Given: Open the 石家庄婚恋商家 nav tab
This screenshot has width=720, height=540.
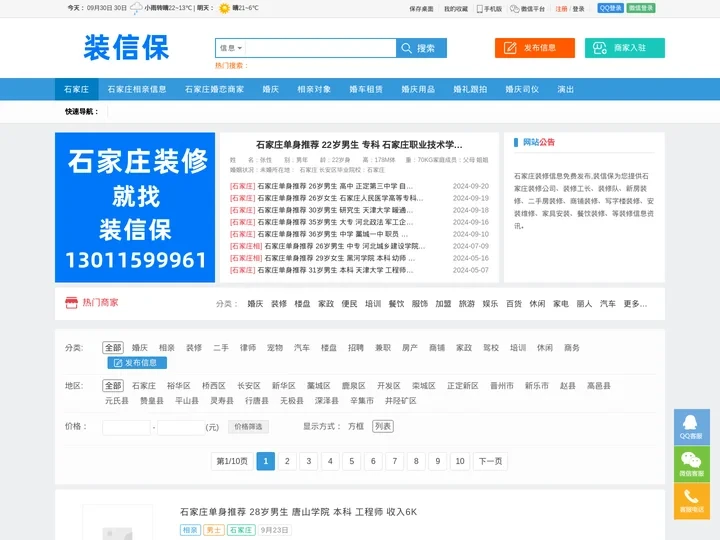Looking at the screenshot, I should tap(214, 89).
